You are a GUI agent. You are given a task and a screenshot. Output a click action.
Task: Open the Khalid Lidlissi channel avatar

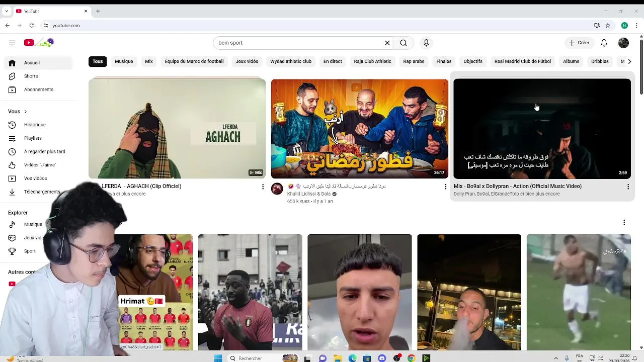[277, 189]
